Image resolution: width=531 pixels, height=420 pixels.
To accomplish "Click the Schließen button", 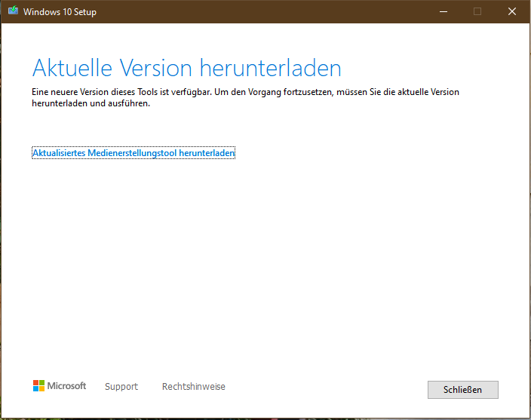I will click(462, 390).
